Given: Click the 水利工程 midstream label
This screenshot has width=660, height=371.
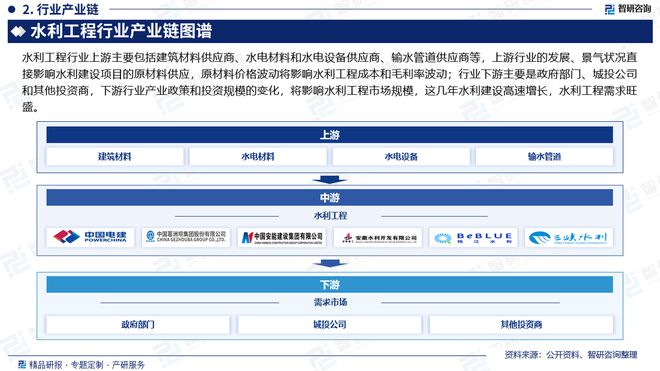Looking at the screenshot, I should point(330,216).
